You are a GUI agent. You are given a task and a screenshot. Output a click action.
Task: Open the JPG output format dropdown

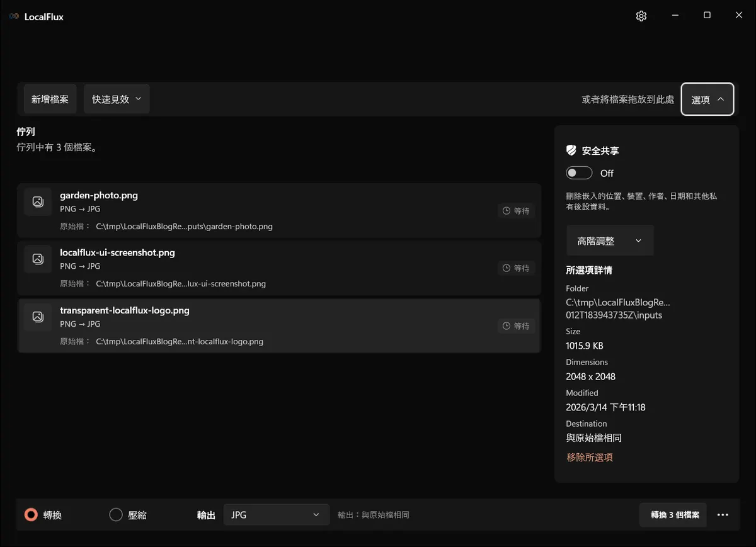click(x=277, y=515)
